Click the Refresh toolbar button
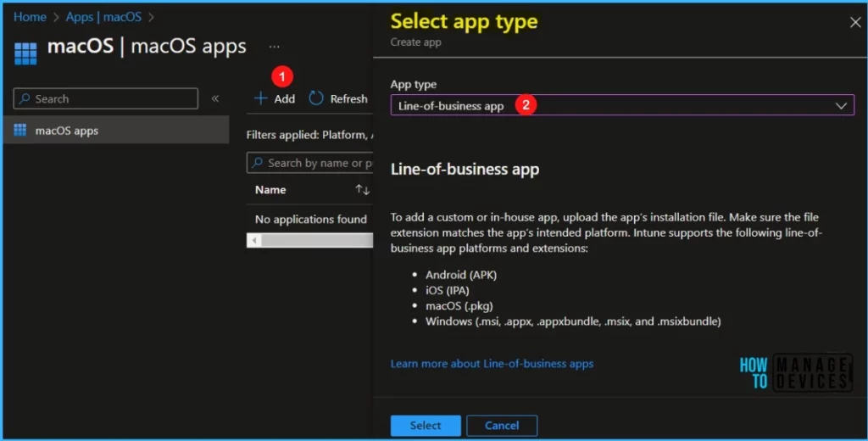This screenshot has width=868, height=441. (338, 98)
